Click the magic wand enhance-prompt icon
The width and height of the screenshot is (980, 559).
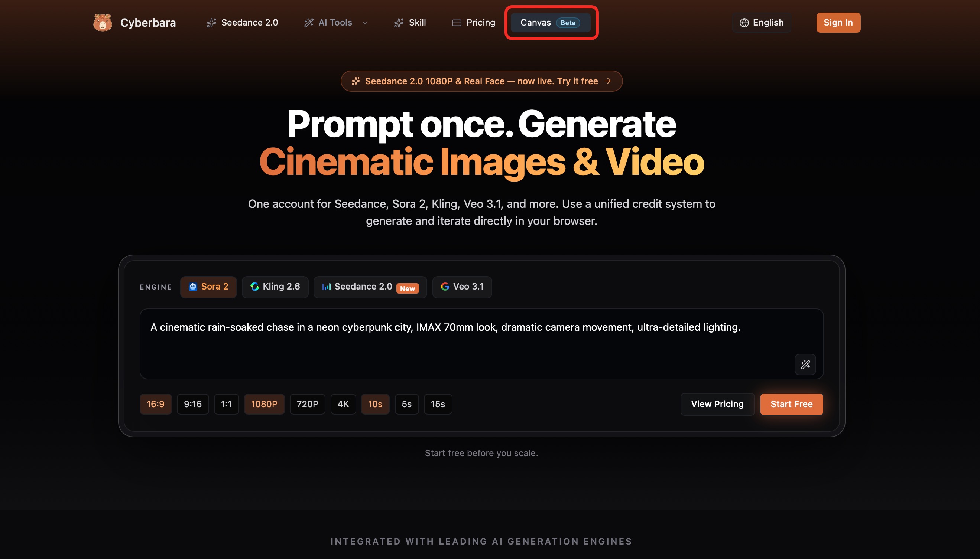click(x=805, y=365)
